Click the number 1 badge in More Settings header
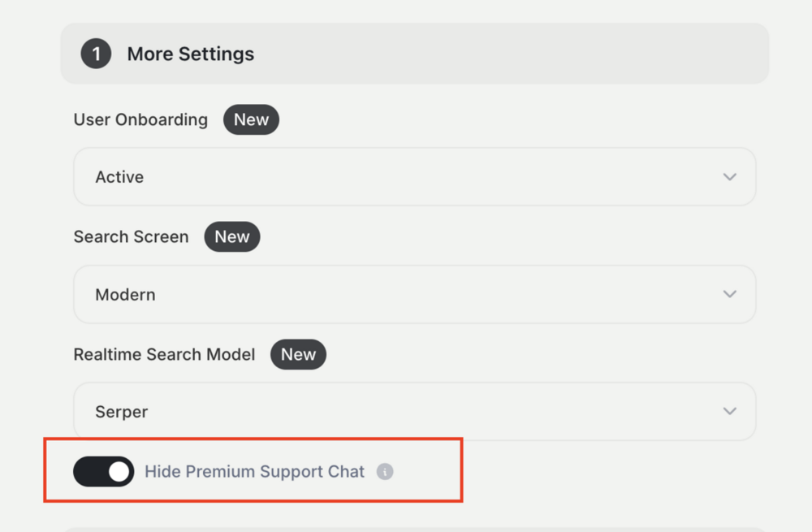 pos(96,54)
